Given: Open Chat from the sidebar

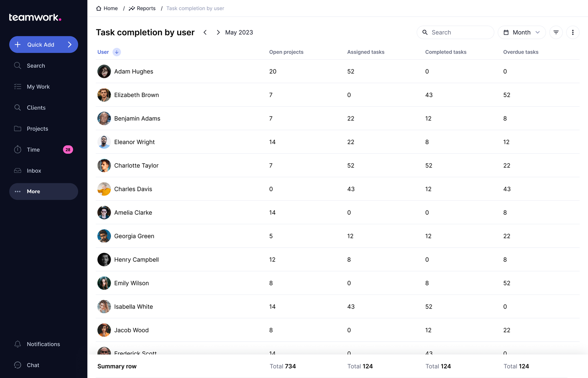Looking at the screenshot, I should pos(33,365).
